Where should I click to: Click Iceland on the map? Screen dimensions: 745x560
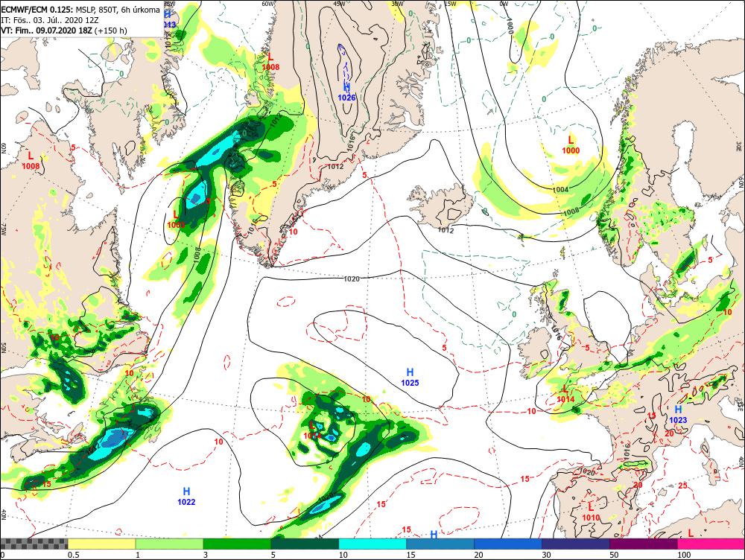point(441,206)
